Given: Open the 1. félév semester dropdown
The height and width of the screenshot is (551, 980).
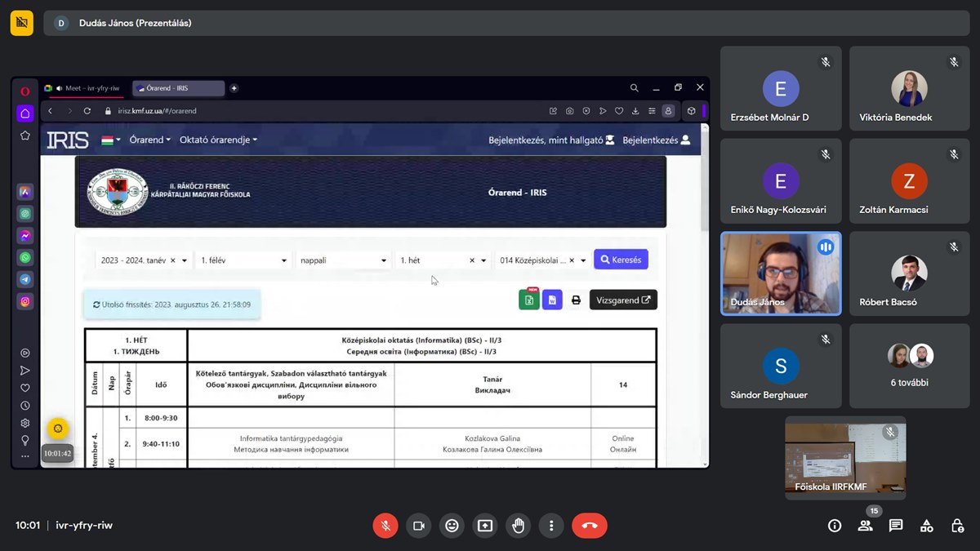Looking at the screenshot, I should pos(243,260).
